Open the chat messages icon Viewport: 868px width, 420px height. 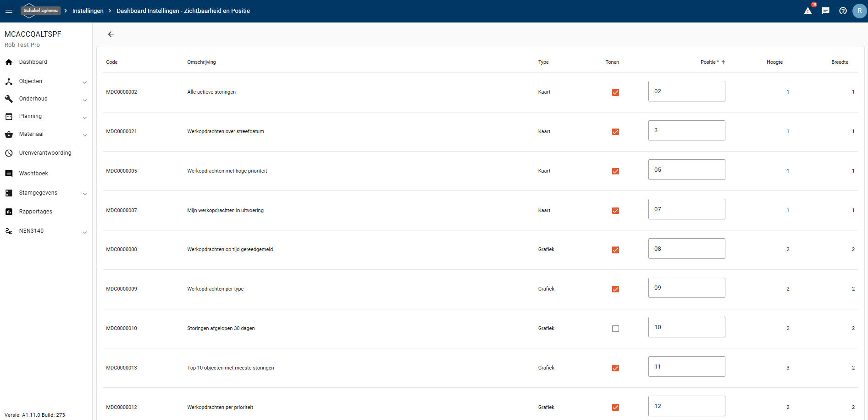pyautogui.click(x=825, y=11)
